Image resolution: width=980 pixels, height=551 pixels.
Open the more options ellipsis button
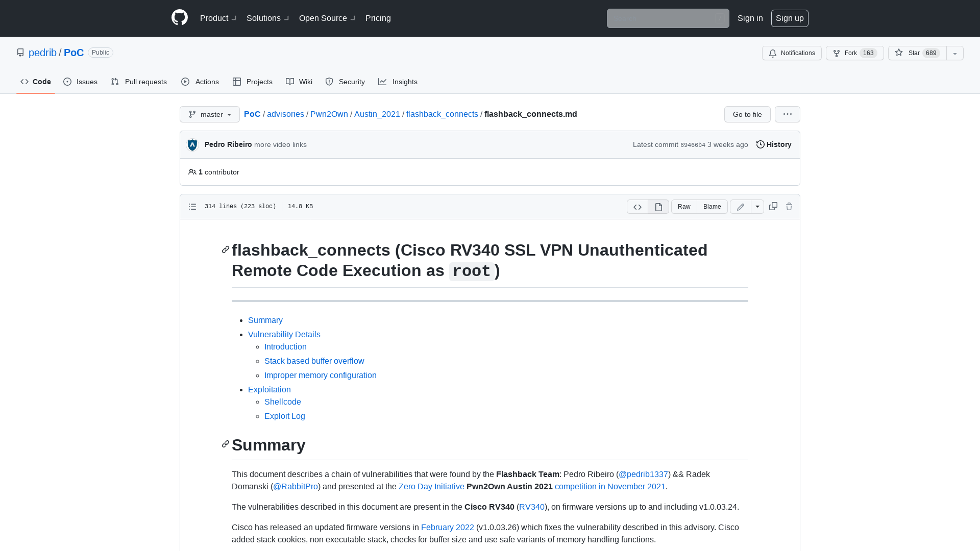pos(788,114)
